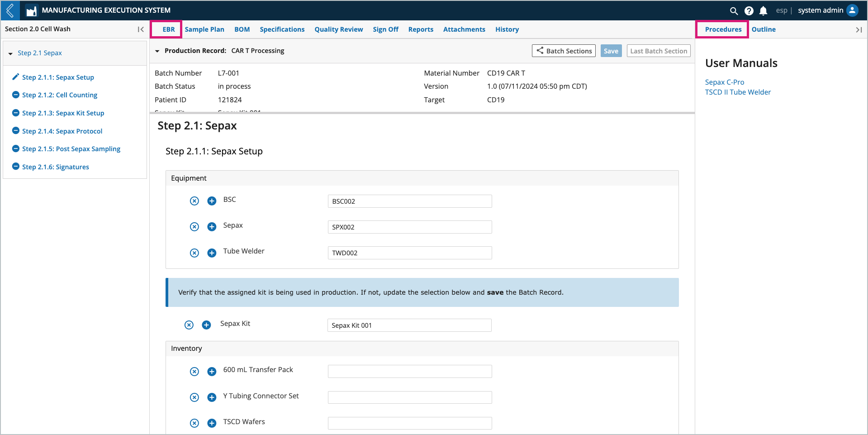Go to Step 2.1.5: Post Sepax Sampling
Image resolution: width=868 pixels, height=435 pixels.
click(71, 149)
